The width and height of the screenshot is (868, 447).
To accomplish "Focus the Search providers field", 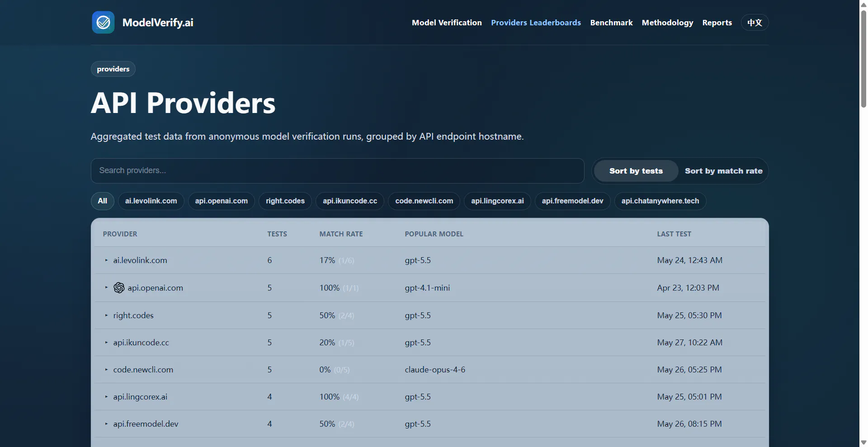I will [x=337, y=171].
